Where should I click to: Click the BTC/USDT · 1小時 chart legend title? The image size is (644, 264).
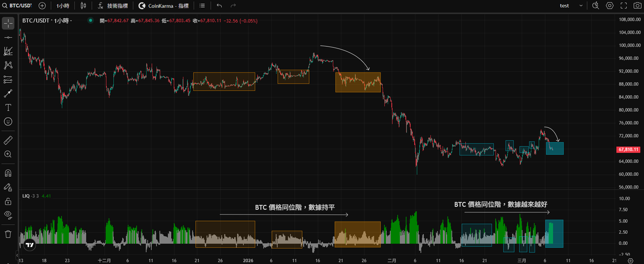(x=47, y=20)
